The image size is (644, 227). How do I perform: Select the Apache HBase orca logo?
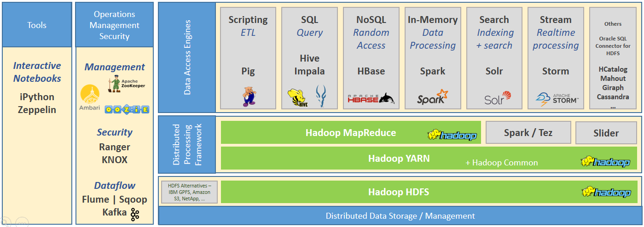pos(371,98)
